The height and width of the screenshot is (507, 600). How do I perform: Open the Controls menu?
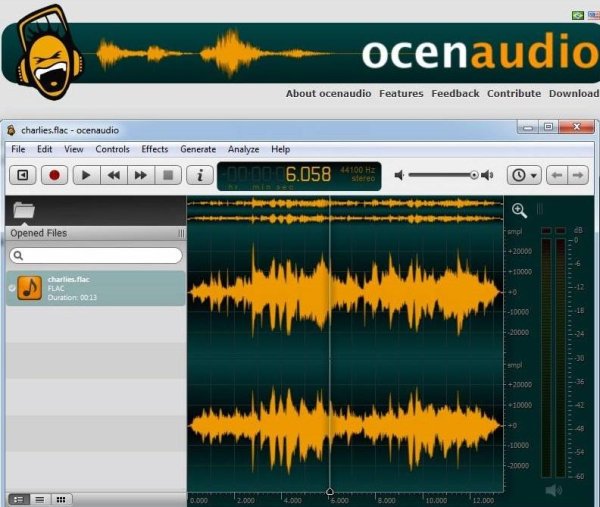(x=112, y=149)
